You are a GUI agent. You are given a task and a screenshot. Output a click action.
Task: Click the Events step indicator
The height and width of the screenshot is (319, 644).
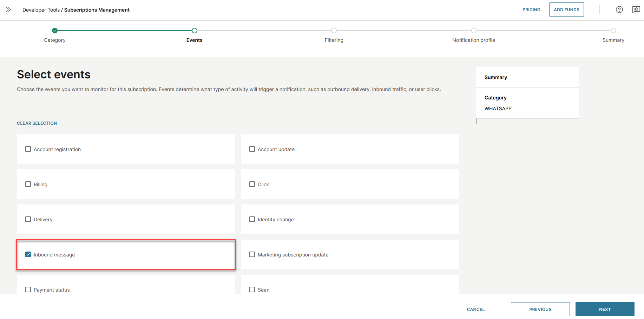click(x=195, y=31)
